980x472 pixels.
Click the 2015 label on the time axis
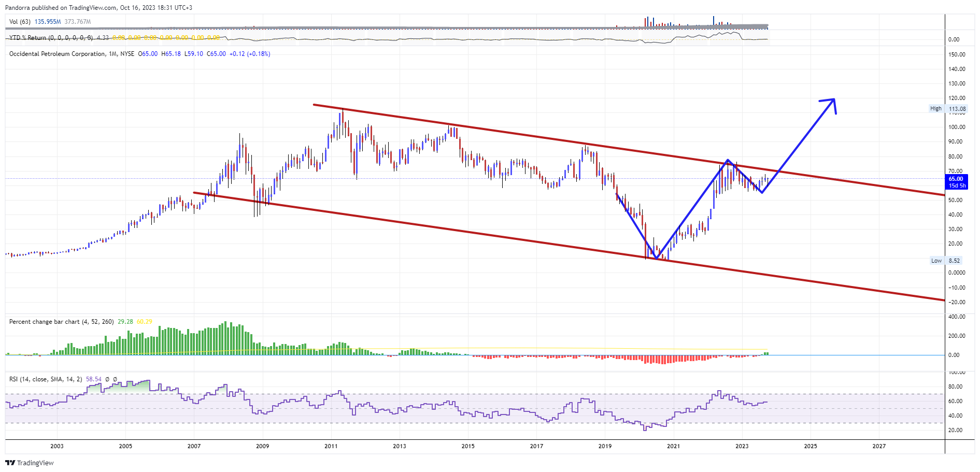(x=468, y=446)
